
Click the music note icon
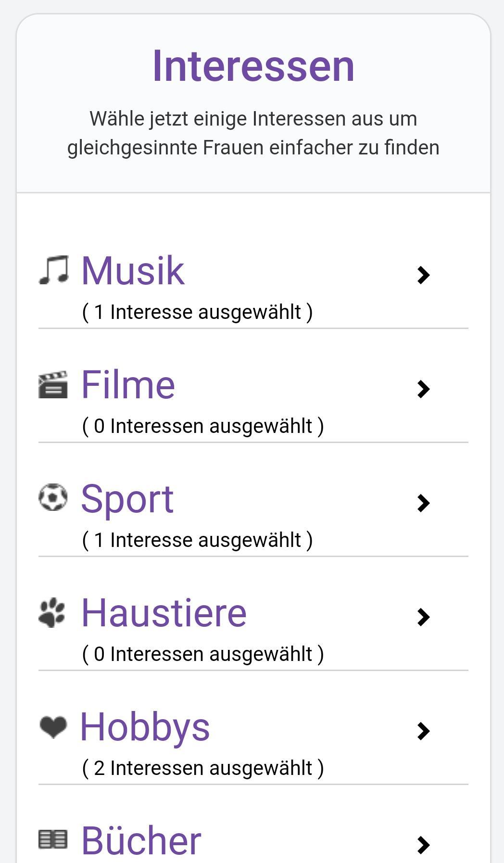click(53, 270)
